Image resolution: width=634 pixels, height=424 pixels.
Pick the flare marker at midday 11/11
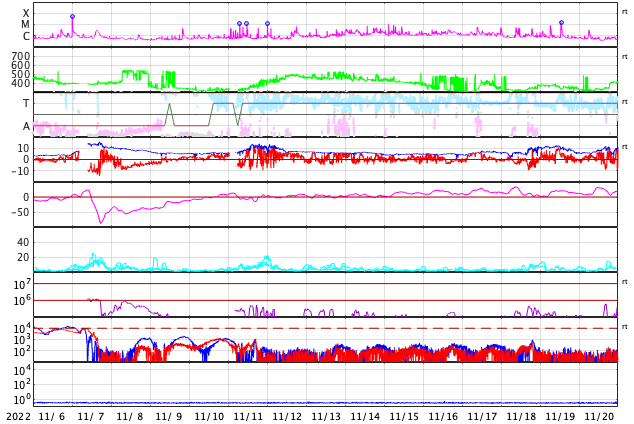pos(267,23)
